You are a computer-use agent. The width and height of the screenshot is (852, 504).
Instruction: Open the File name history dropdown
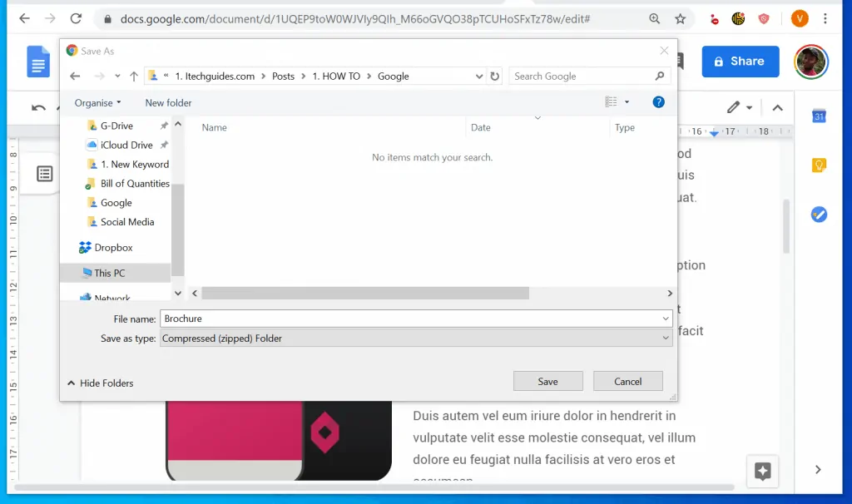[x=666, y=319]
